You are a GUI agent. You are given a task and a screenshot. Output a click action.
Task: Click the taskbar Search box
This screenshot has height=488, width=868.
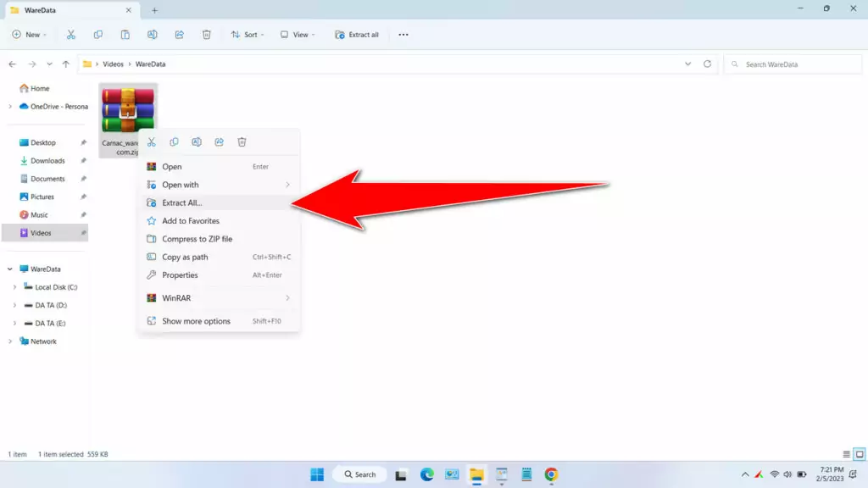click(359, 474)
